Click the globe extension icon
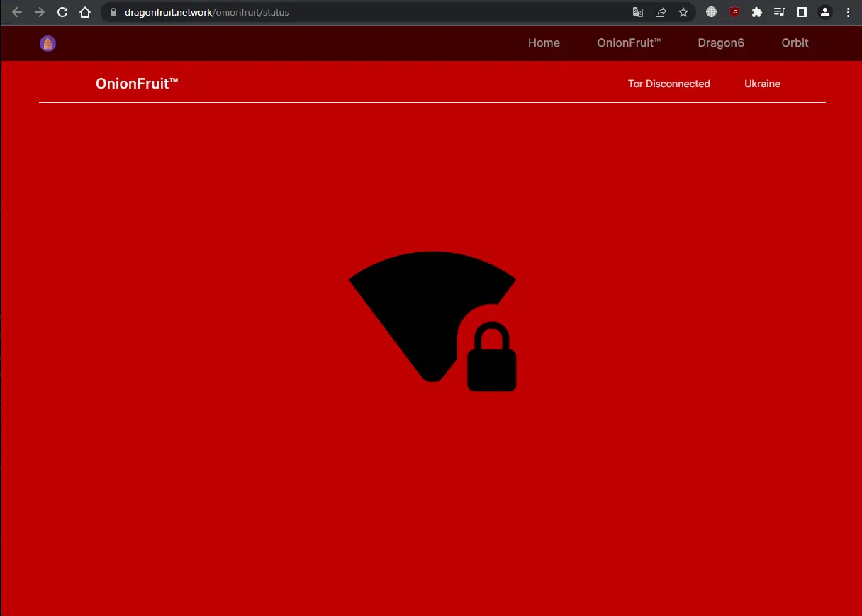The image size is (862, 616). 712,12
